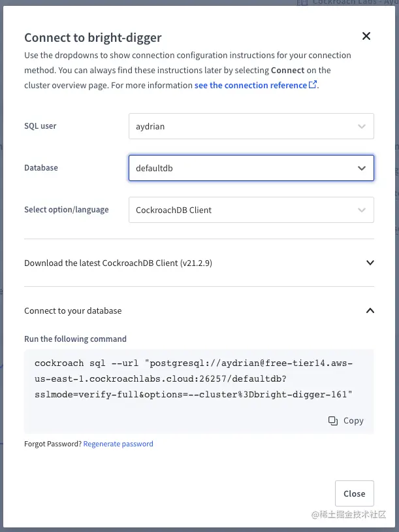The height and width of the screenshot is (532, 399).
Task: Open the CockroachDB Client option dropdown
Action: (251, 210)
